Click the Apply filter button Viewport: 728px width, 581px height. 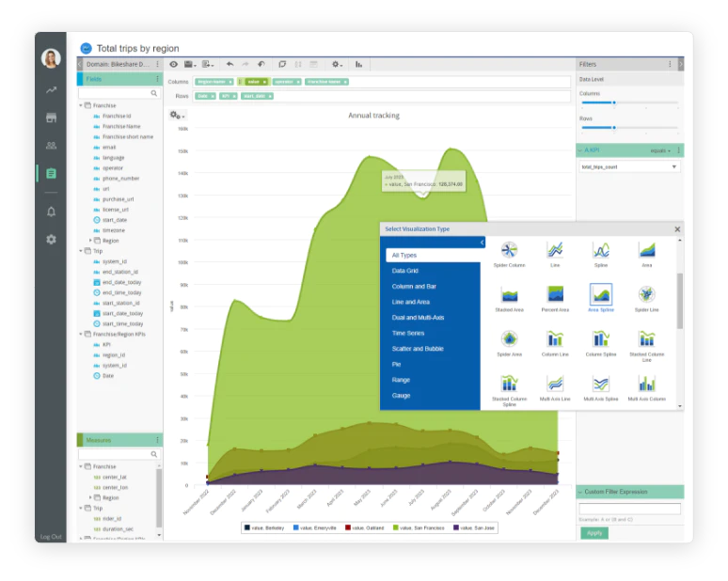(x=594, y=534)
